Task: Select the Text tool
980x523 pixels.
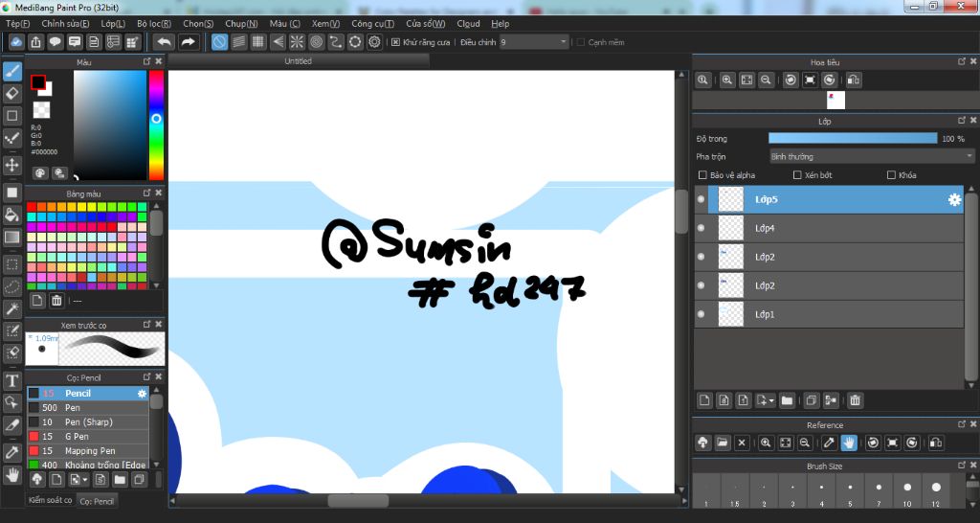Action: pos(11,380)
